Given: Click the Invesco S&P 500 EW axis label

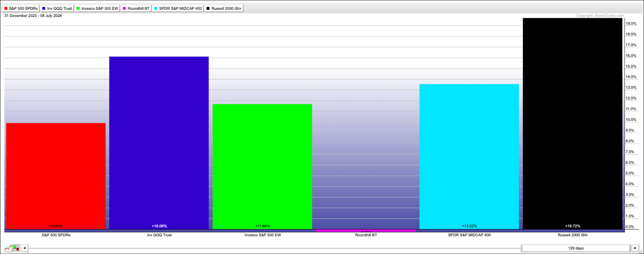Looking at the screenshot, I should 263,235.
